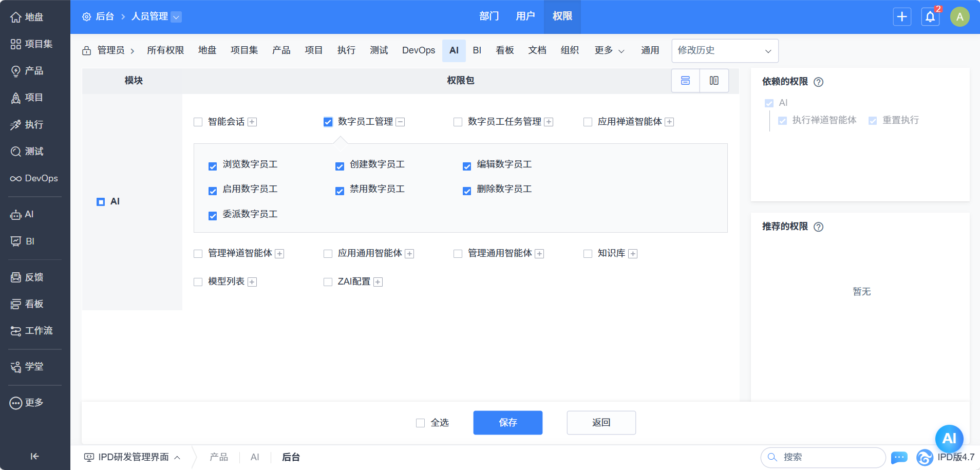Expand the 更多 permissions menu
The image size is (980, 470).
[x=609, y=50]
